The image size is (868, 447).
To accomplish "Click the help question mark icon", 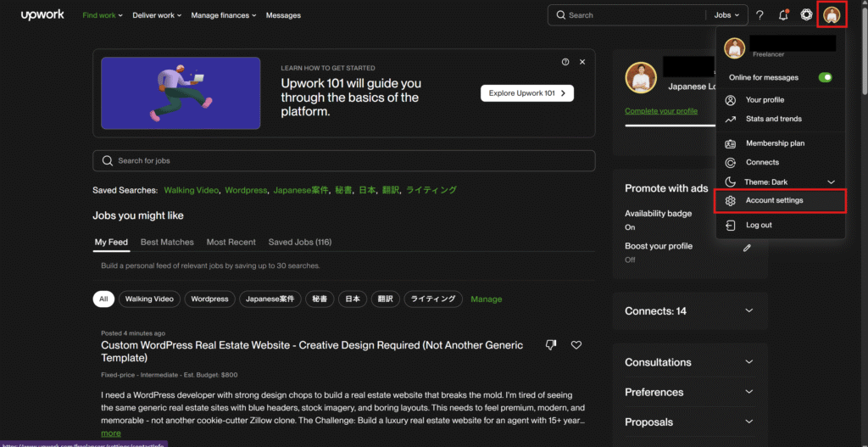I will coord(759,15).
